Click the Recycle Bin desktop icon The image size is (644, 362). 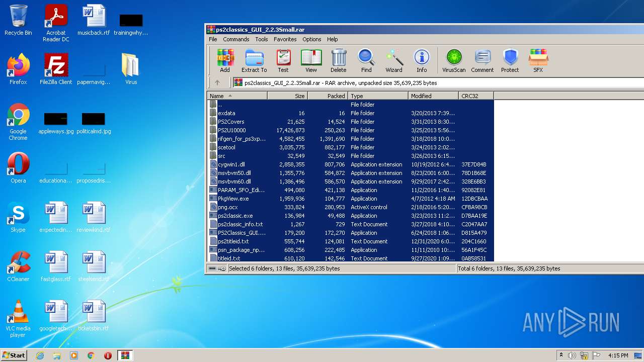tap(18, 20)
